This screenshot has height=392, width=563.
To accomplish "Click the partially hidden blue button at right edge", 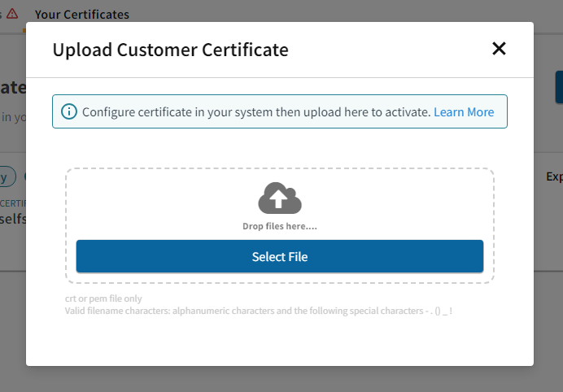I will coord(559,87).
